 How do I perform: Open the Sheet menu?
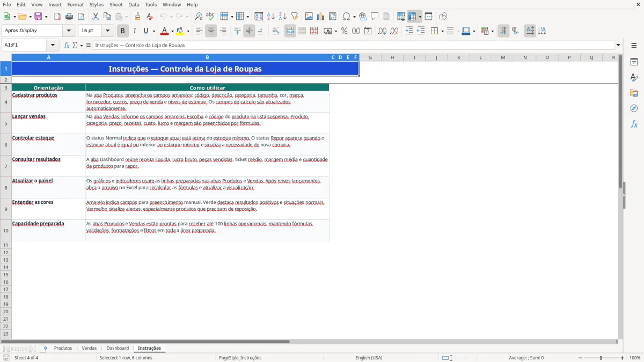(116, 4)
